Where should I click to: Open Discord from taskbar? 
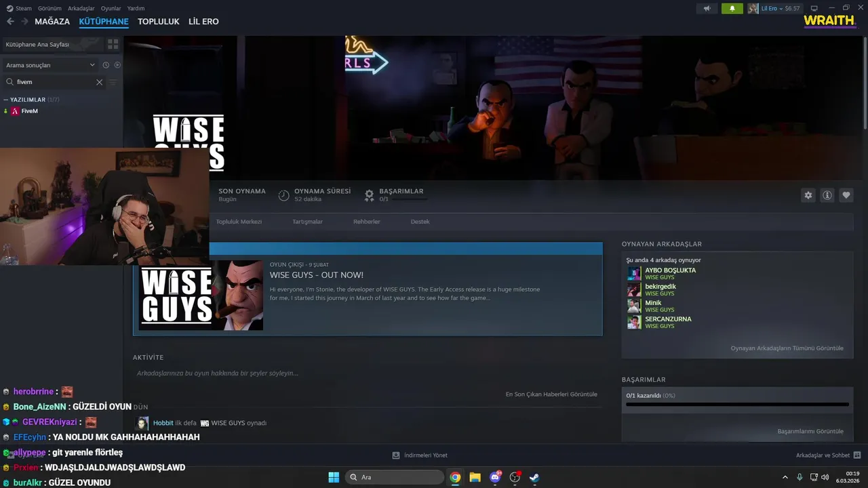(x=495, y=477)
